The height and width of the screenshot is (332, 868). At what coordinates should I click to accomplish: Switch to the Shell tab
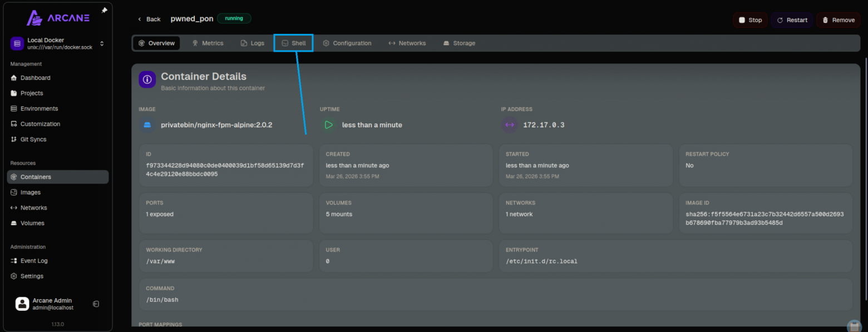tap(293, 43)
